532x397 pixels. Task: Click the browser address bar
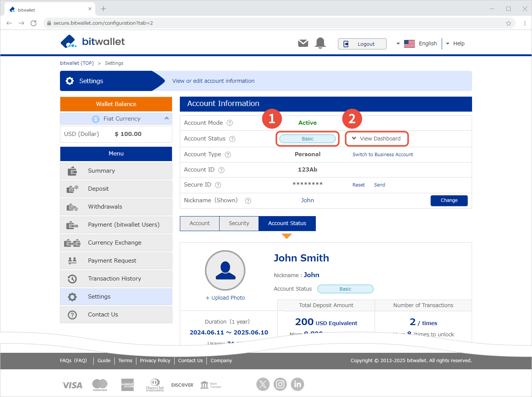pyautogui.click(x=262, y=23)
